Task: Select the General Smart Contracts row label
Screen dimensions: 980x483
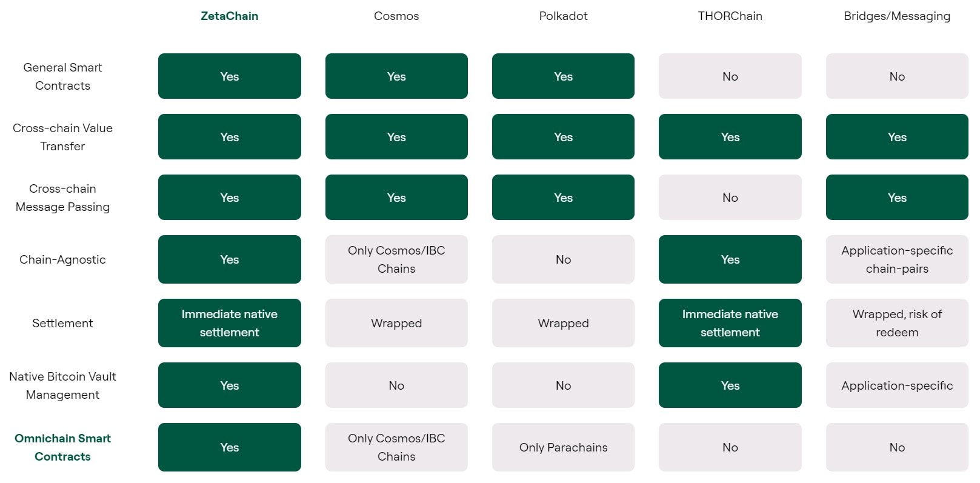Action: click(x=62, y=76)
